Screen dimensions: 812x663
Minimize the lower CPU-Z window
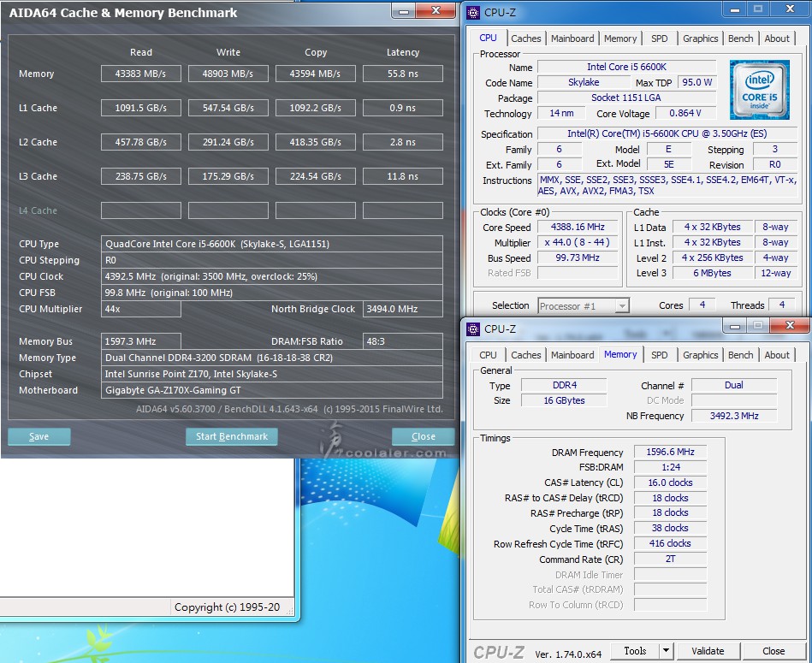[734, 326]
